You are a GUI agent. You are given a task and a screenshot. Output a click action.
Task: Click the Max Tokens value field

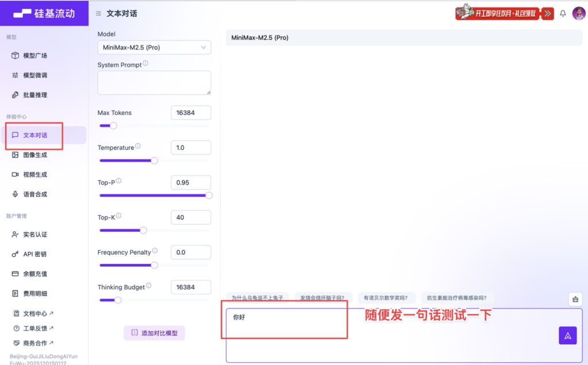191,113
